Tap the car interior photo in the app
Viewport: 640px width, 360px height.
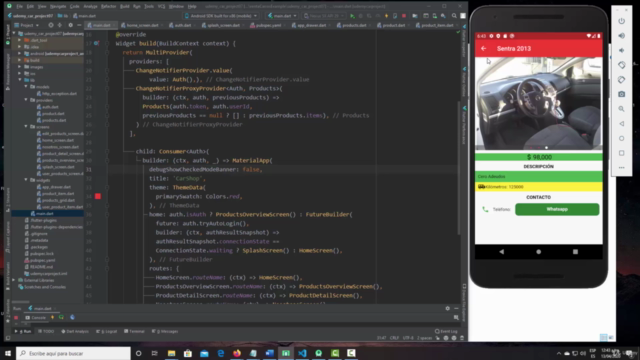538,104
